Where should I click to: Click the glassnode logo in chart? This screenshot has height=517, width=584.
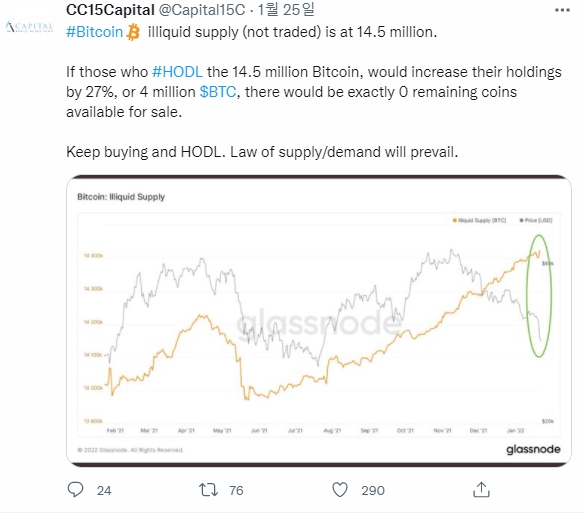533,450
